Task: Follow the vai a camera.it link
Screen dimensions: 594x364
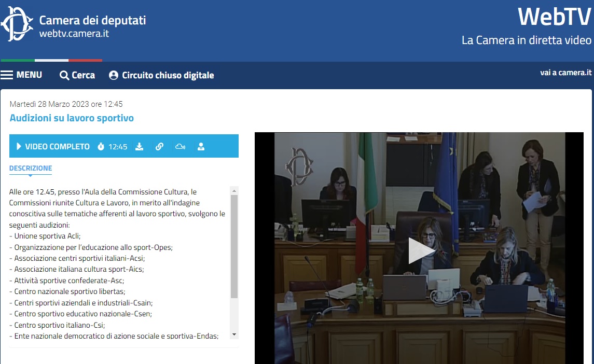Action: [x=565, y=73]
